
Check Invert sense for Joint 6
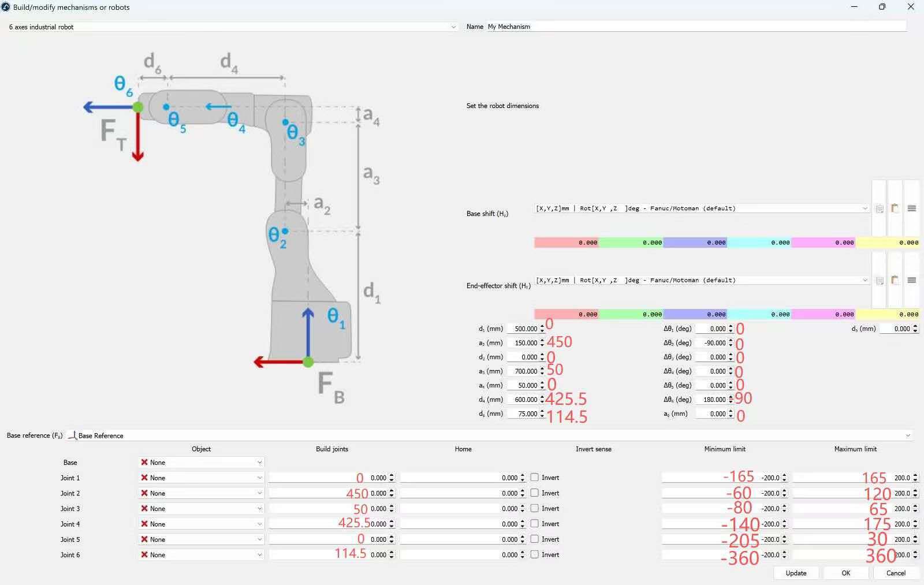pyautogui.click(x=535, y=554)
